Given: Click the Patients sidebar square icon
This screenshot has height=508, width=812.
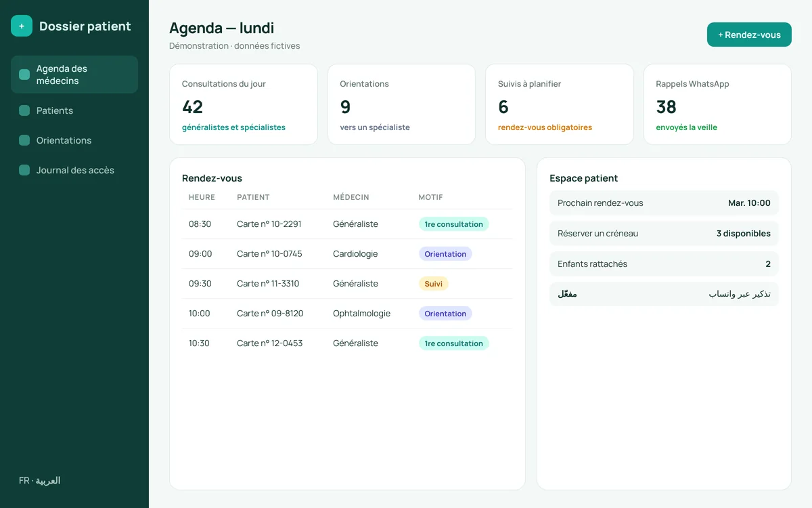Looking at the screenshot, I should coord(24,110).
